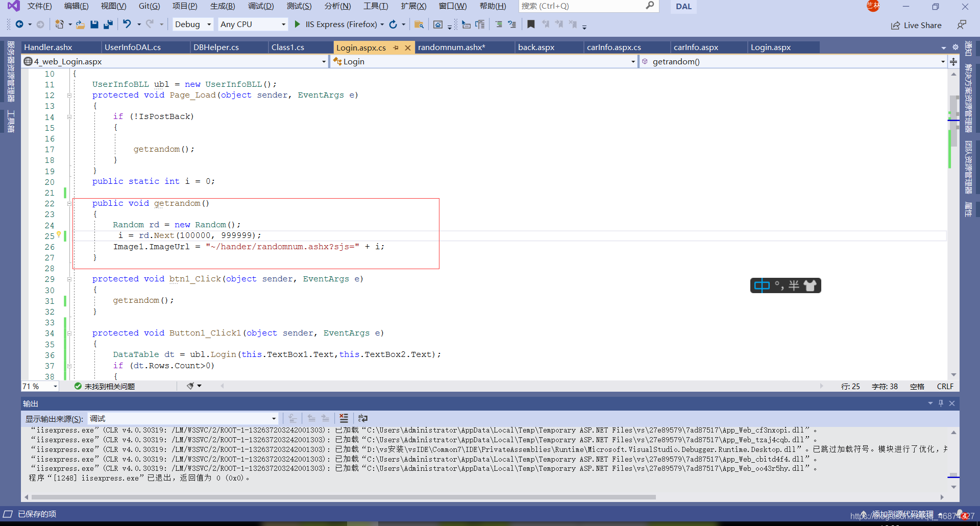Click the bookmark toggle icon in toolbar
980x526 pixels.
531,24
